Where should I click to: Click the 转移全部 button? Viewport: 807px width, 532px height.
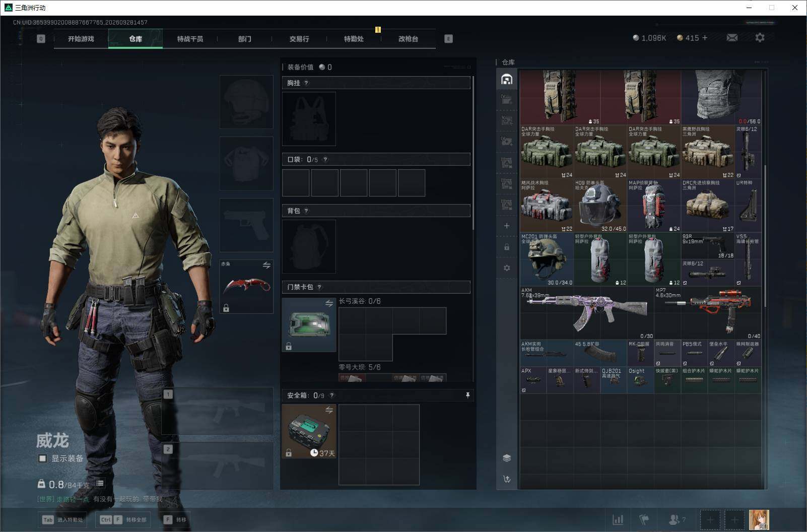tap(123, 519)
